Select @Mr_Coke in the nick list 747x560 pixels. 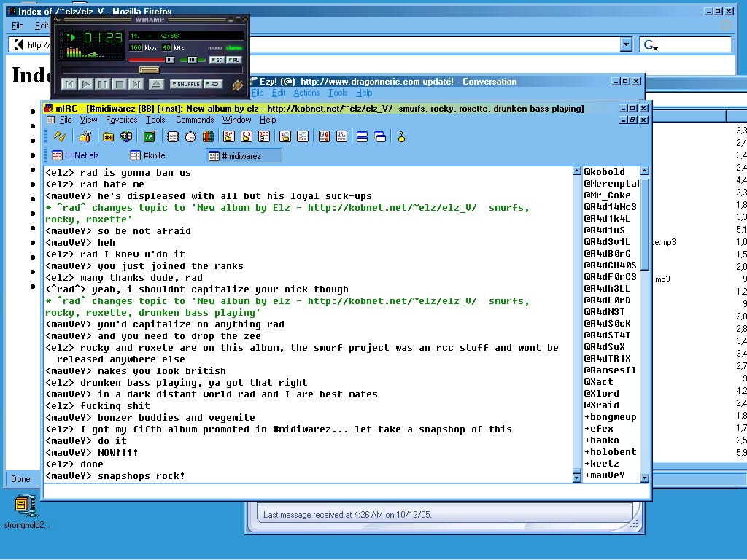click(607, 195)
